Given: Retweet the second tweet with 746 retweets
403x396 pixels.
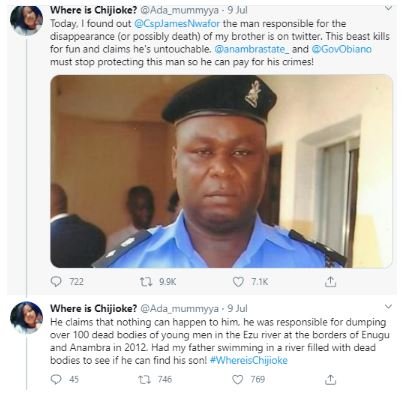Looking at the screenshot, I should point(145,379).
